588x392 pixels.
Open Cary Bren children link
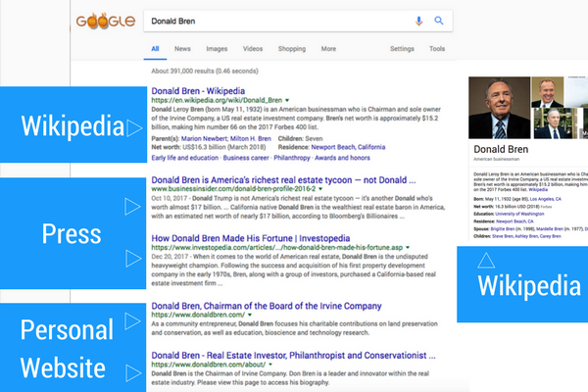(x=551, y=236)
